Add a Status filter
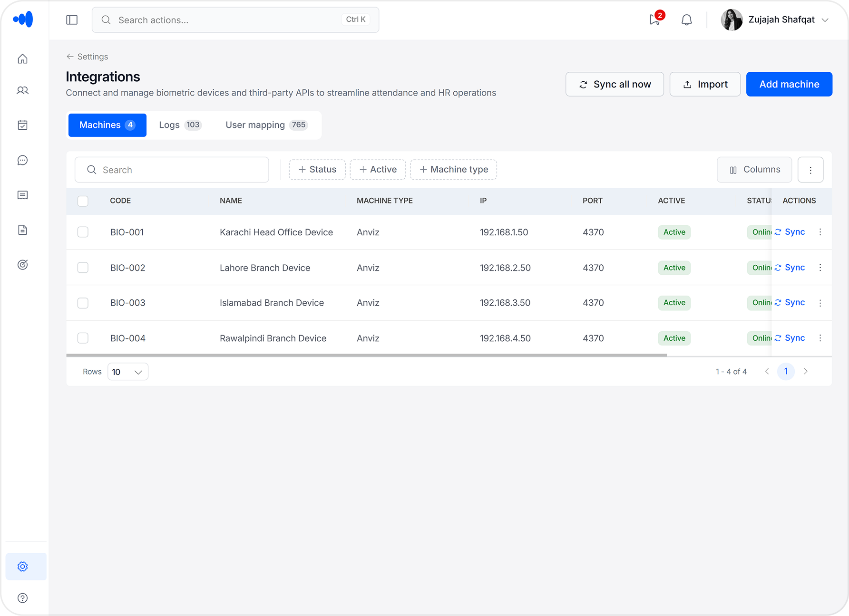Viewport: 849px width, 616px height. point(317,170)
